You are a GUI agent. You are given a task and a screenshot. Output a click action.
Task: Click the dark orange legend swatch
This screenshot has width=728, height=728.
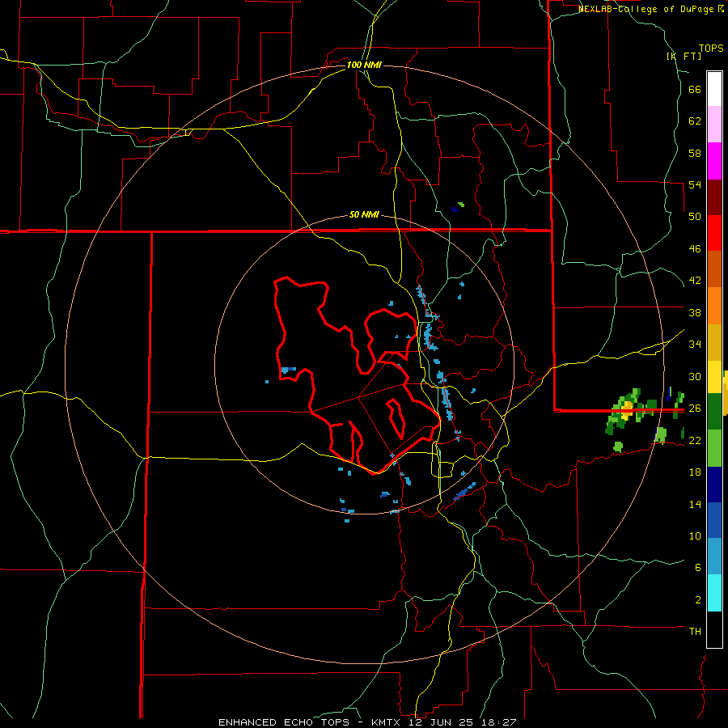(x=714, y=269)
